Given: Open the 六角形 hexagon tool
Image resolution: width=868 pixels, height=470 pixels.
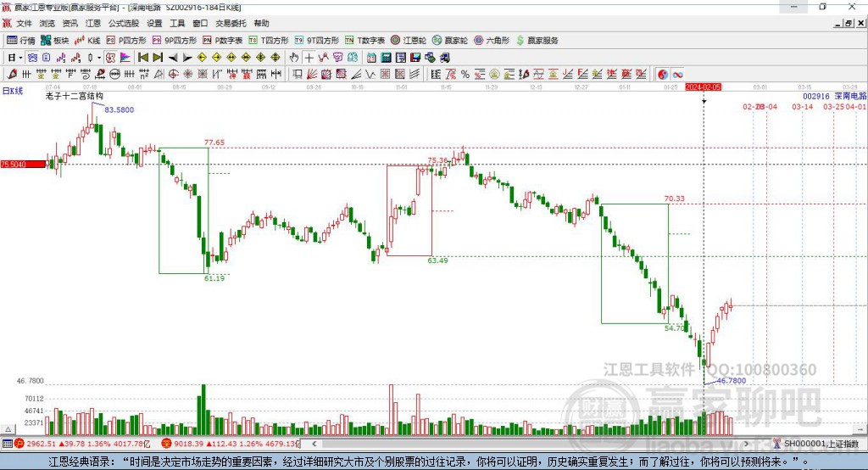Looking at the screenshot, I should [x=492, y=41].
